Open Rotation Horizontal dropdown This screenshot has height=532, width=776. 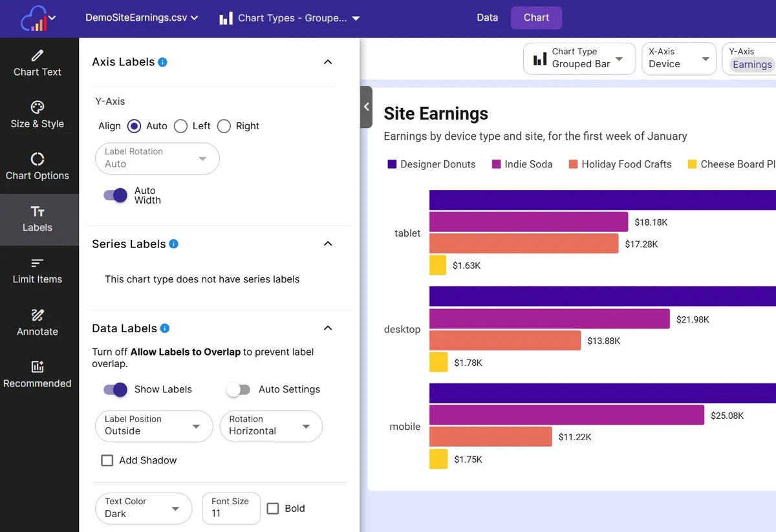[271, 426]
